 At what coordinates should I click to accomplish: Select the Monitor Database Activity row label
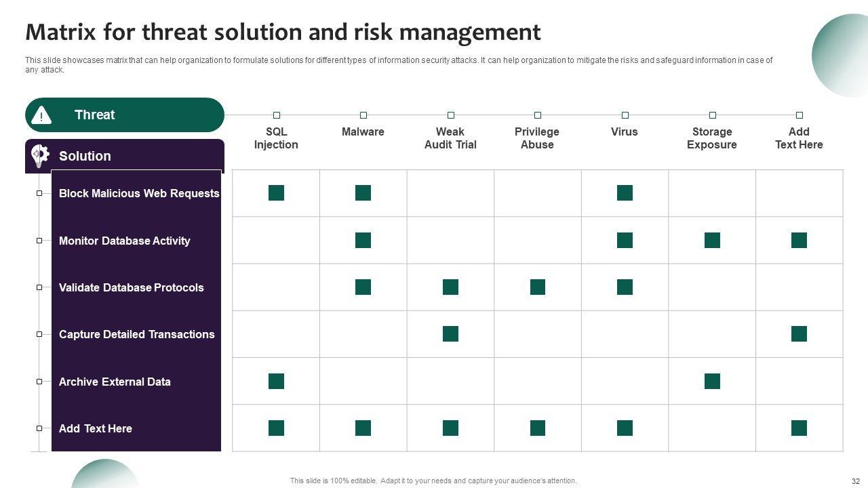point(124,241)
